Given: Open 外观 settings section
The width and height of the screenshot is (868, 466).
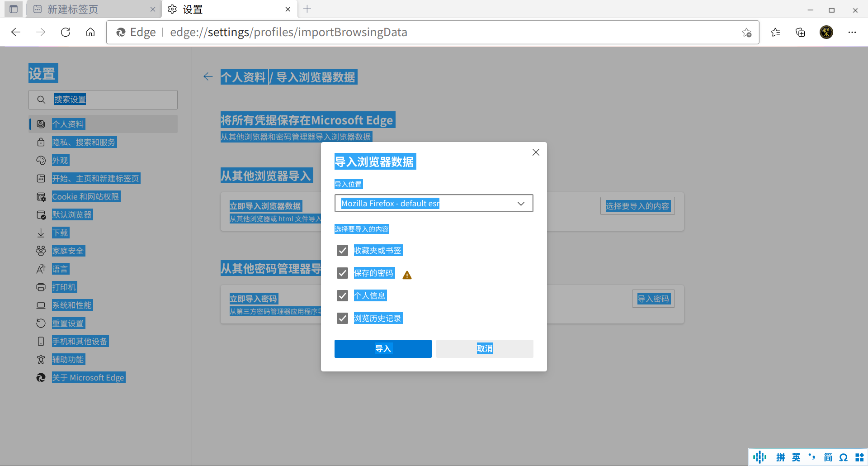Looking at the screenshot, I should tap(104, 160).
